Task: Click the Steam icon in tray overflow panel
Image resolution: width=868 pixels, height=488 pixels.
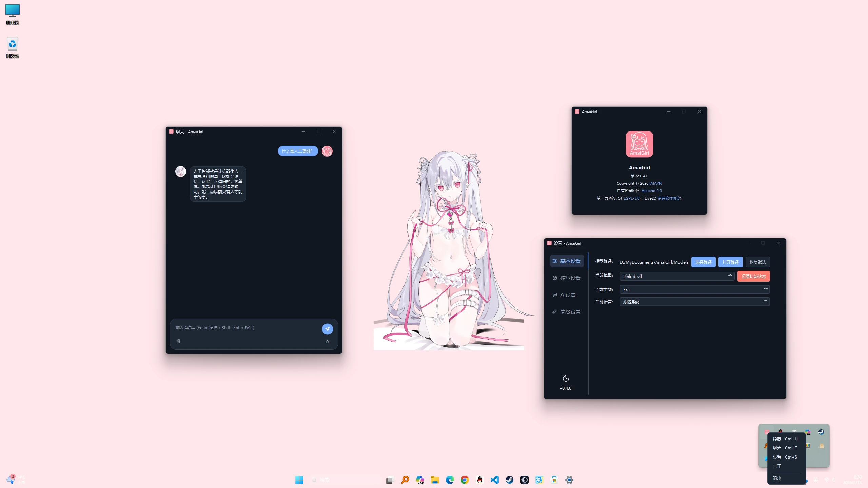Action: (x=821, y=432)
